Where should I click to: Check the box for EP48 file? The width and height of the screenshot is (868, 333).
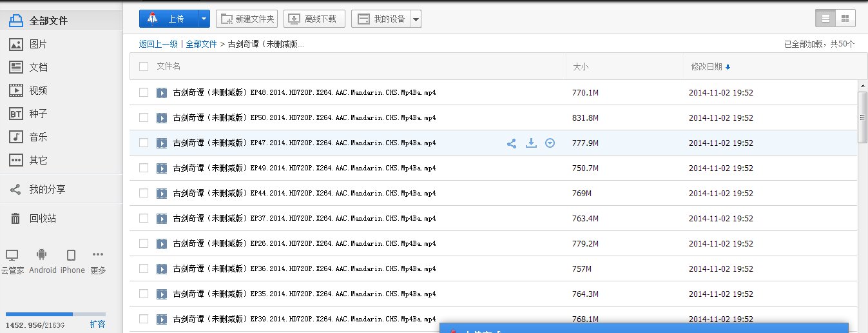144,93
